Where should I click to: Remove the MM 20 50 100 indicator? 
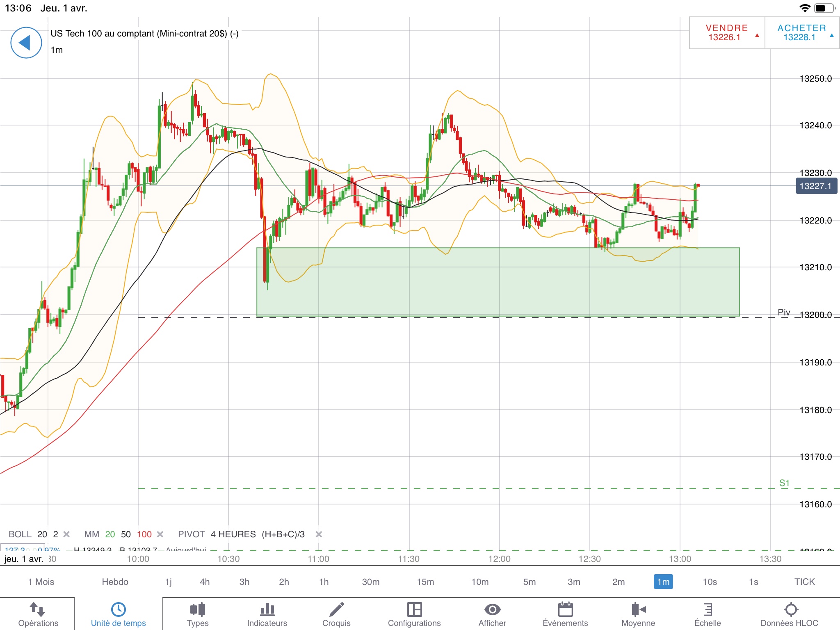(160, 534)
